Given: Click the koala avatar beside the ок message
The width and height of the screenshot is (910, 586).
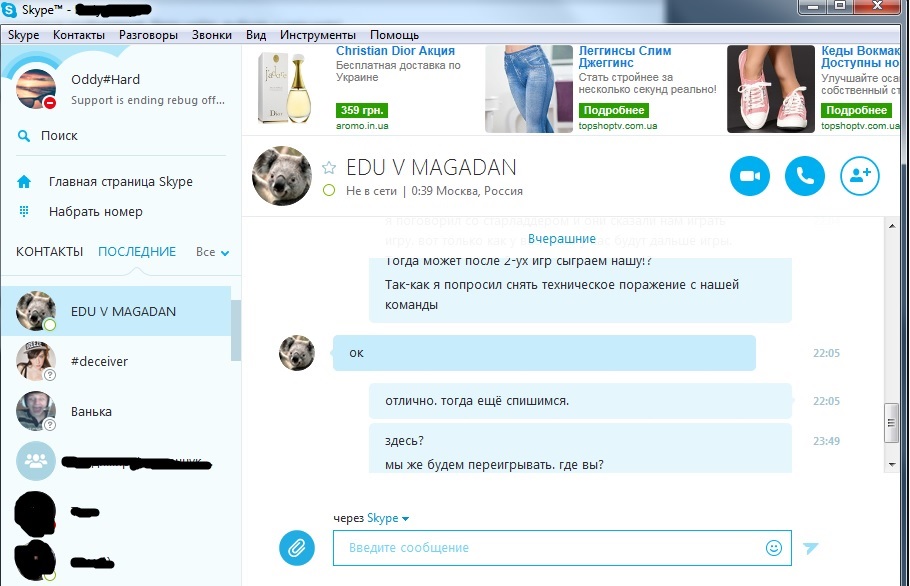Looking at the screenshot, I should (x=297, y=353).
